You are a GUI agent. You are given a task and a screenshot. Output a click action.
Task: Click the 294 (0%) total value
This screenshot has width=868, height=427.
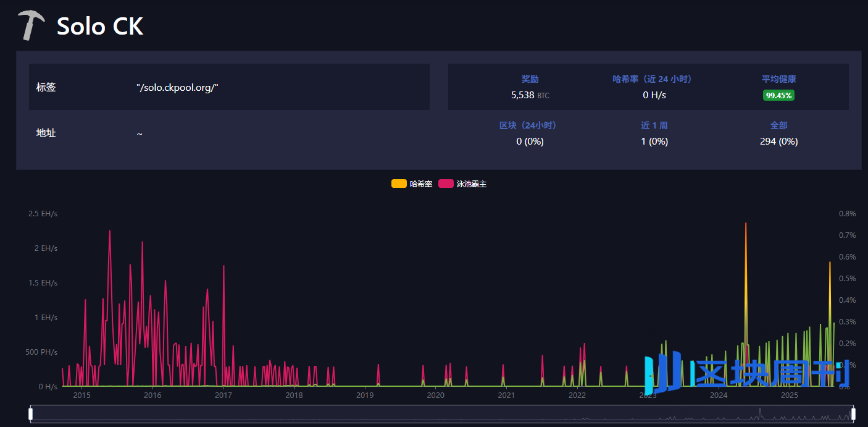pyautogui.click(x=778, y=142)
